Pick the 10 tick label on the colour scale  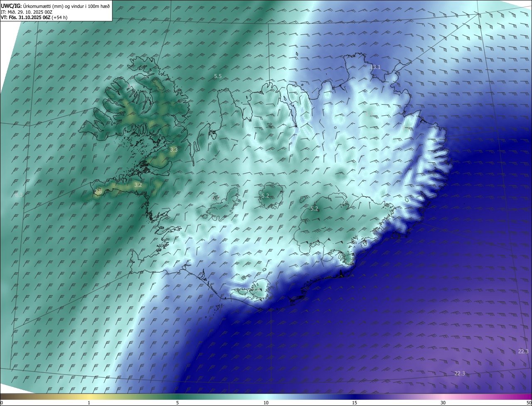[266, 403]
